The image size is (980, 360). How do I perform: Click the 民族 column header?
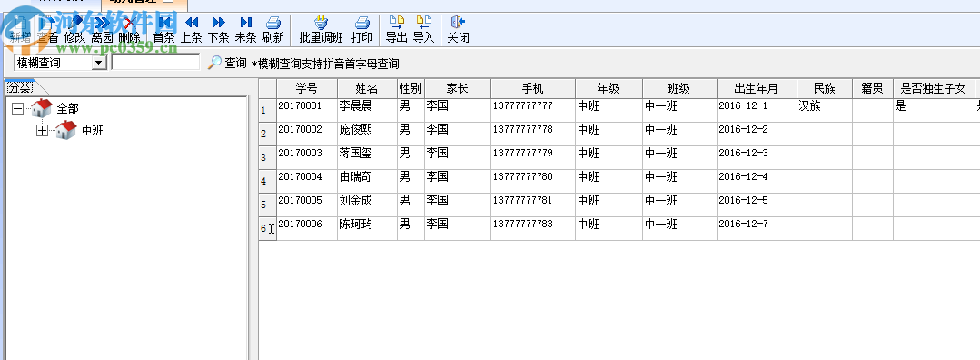pyautogui.click(x=825, y=88)
